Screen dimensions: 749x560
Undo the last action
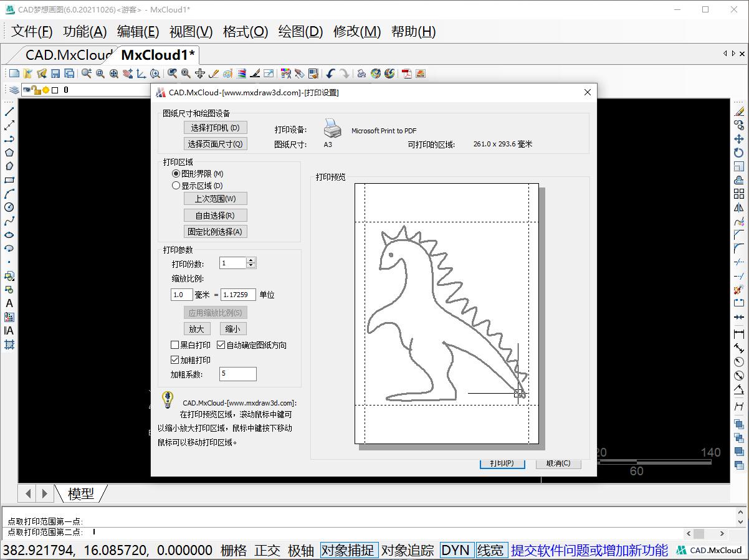[330, 74]
